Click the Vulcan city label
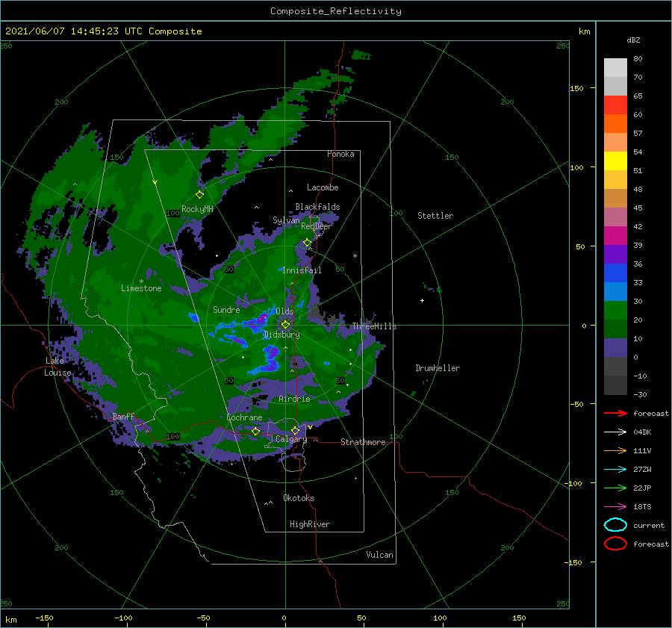 point(379,555)
